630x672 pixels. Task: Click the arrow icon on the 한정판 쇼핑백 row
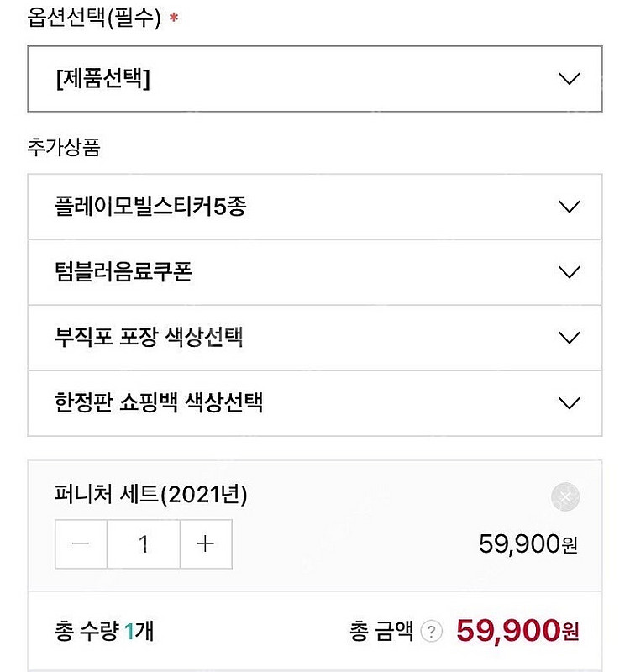tap(569, 403)
